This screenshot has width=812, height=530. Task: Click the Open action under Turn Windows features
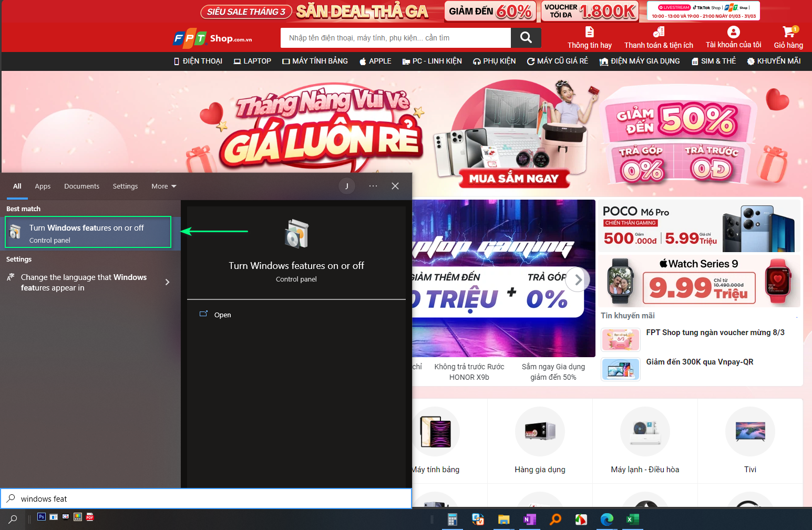tap(222, 314)
